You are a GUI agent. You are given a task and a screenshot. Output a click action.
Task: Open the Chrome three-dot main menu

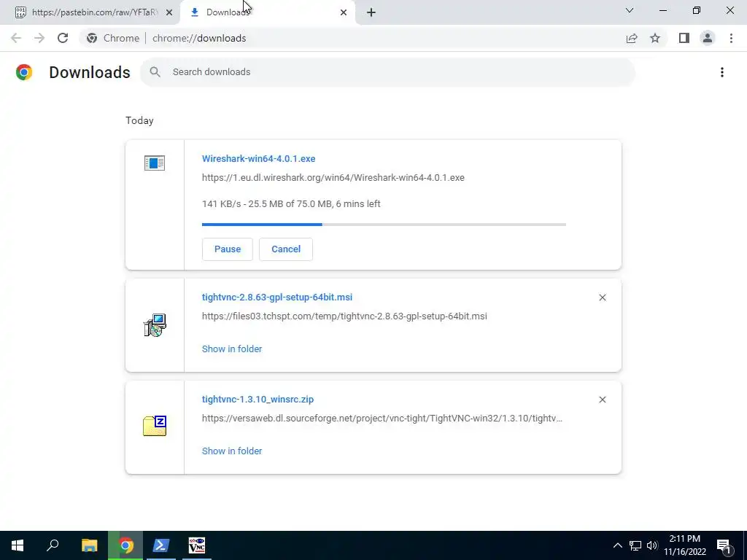[x=731, y=38]
